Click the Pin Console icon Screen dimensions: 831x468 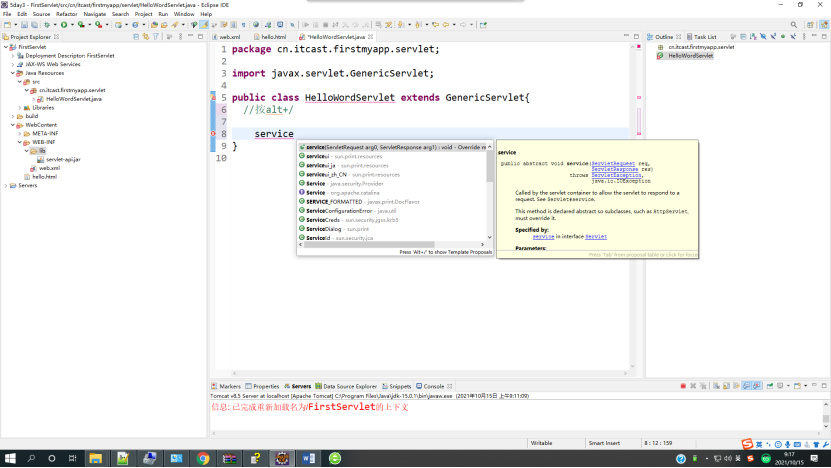[770, 386]
